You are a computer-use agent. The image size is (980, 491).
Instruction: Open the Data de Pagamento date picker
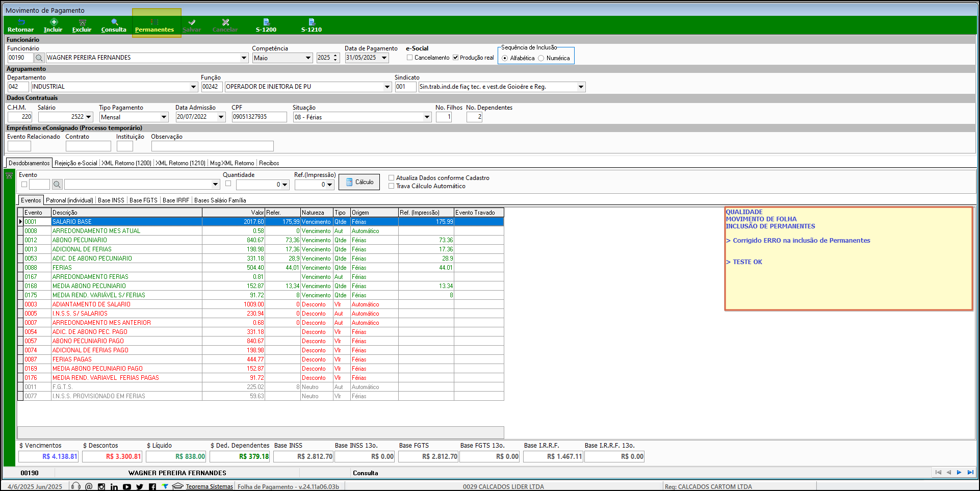pos(384,58)
